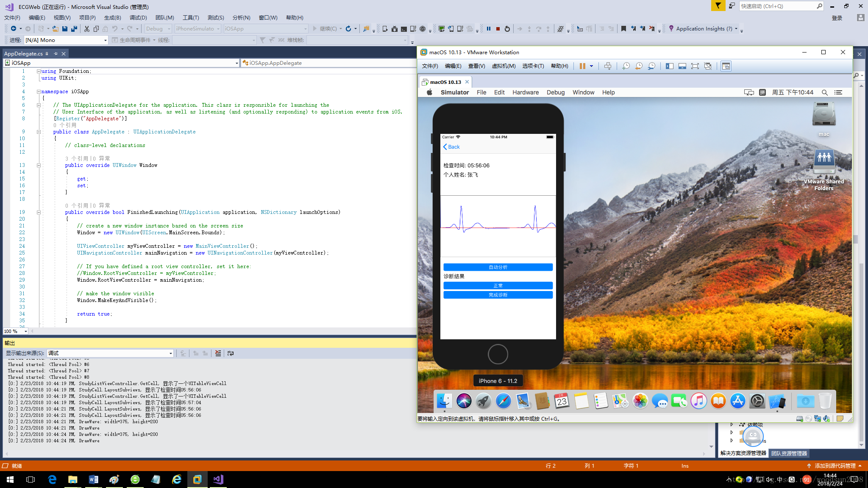Restart debugging with the circular arrow icon
Image resolution: width=868 pixels, height=488 pixels.
tap(507, 29)
